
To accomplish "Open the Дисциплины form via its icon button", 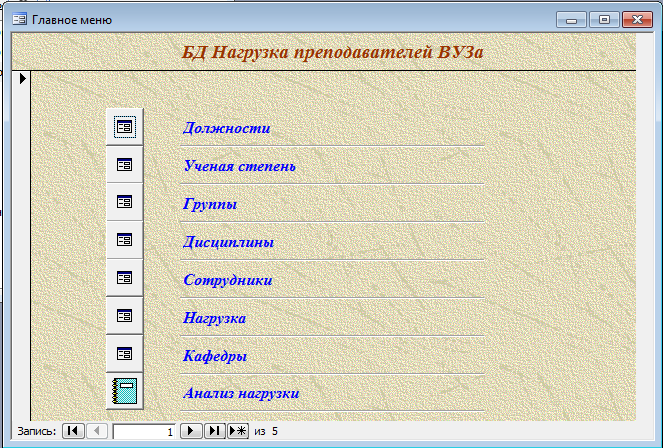I will (x=124, y=240).
